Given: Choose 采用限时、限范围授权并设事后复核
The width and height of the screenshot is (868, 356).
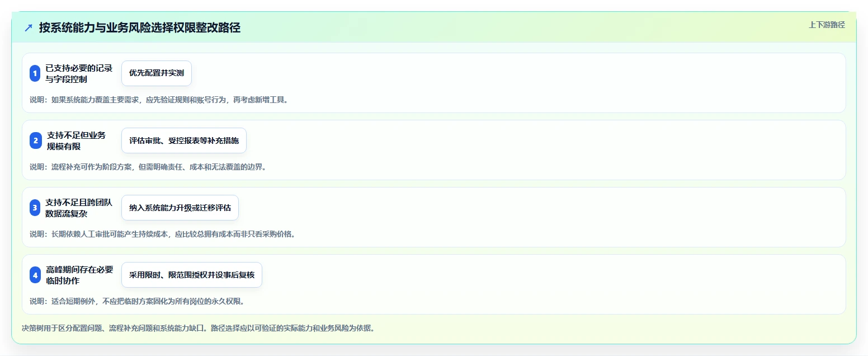Looking at the screenshot, I should pos(192,275).
